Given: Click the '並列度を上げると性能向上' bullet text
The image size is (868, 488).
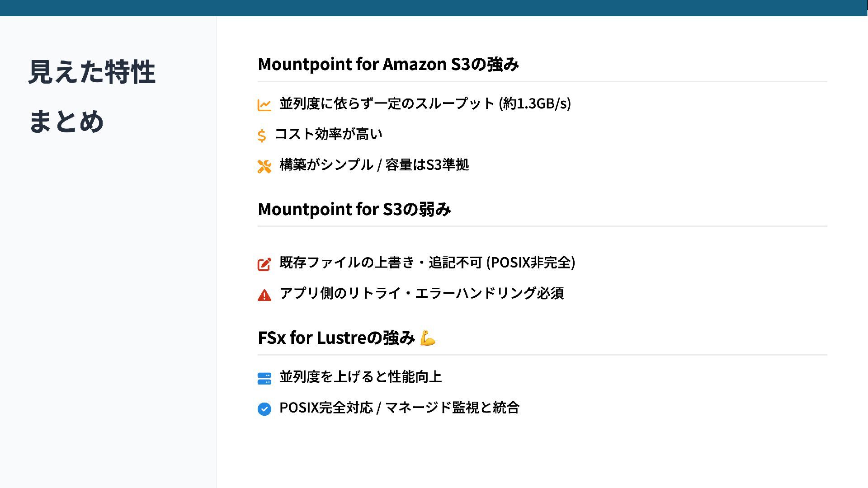Looking at the screenshot, I should [x=360, y=377].
